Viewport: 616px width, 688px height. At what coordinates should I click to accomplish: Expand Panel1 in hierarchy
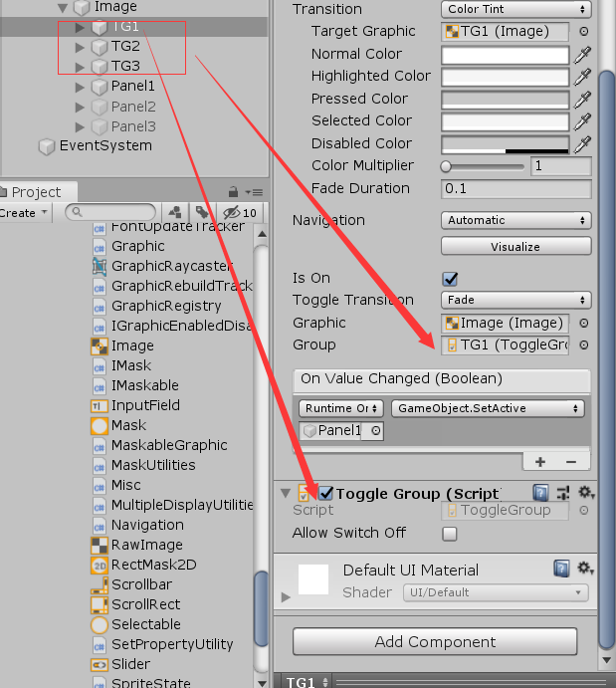point(80,87)
